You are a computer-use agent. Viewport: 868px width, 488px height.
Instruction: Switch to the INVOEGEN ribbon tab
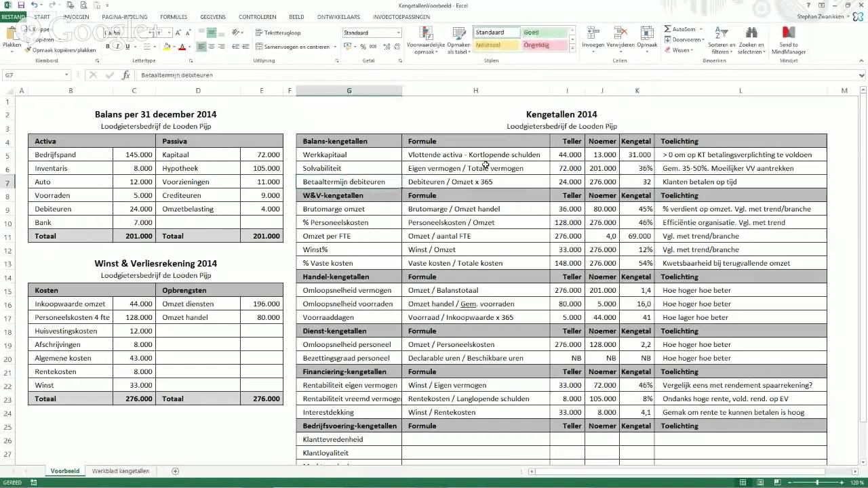76,16
